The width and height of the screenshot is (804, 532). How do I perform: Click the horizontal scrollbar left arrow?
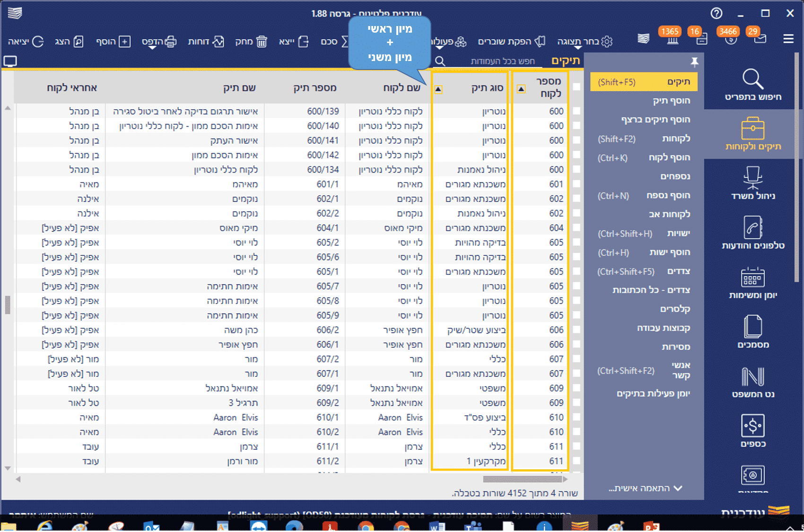tap(18, 479)
